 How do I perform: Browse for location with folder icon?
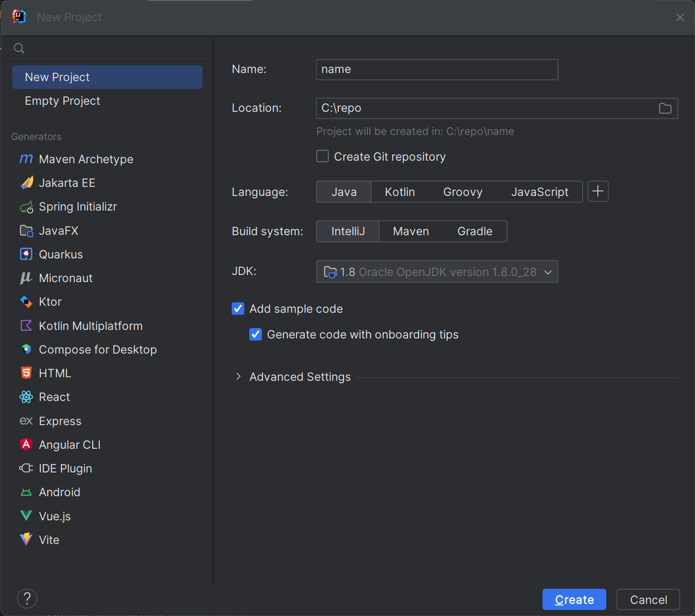(665, 108)
